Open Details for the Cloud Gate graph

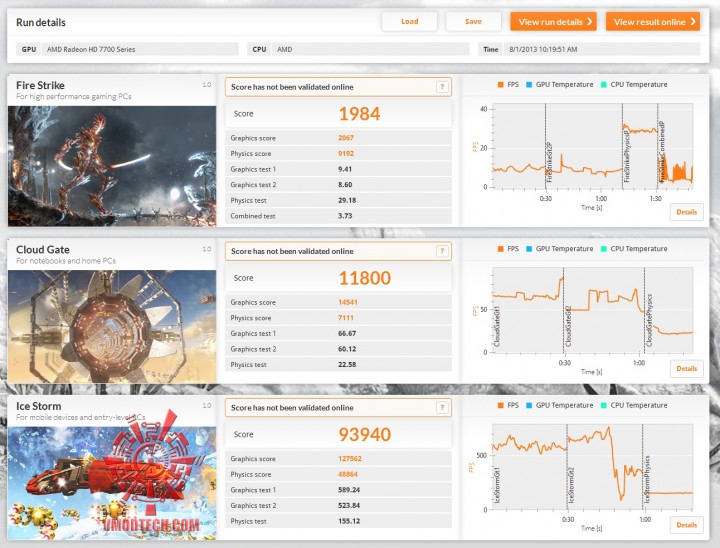(x=686, y=368)
